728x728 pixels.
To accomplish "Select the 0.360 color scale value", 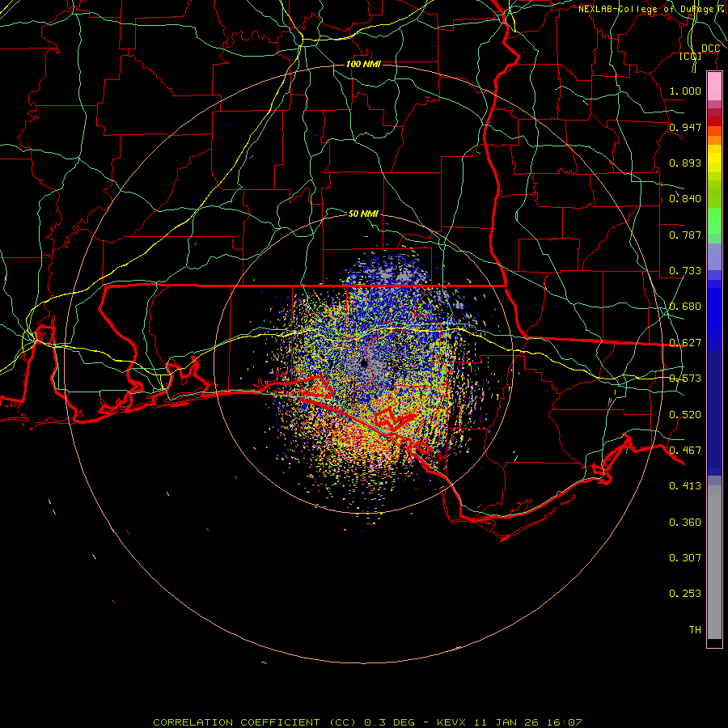I will click(685, 522).
